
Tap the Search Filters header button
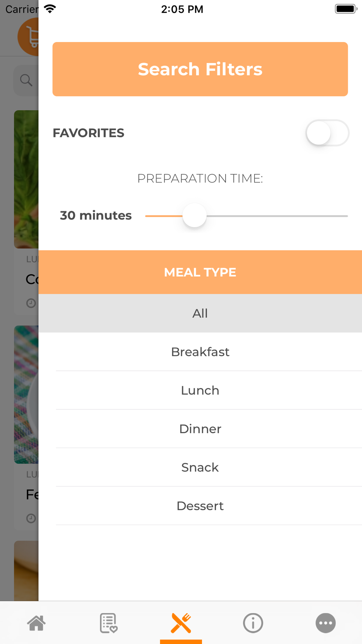[200, 69]
